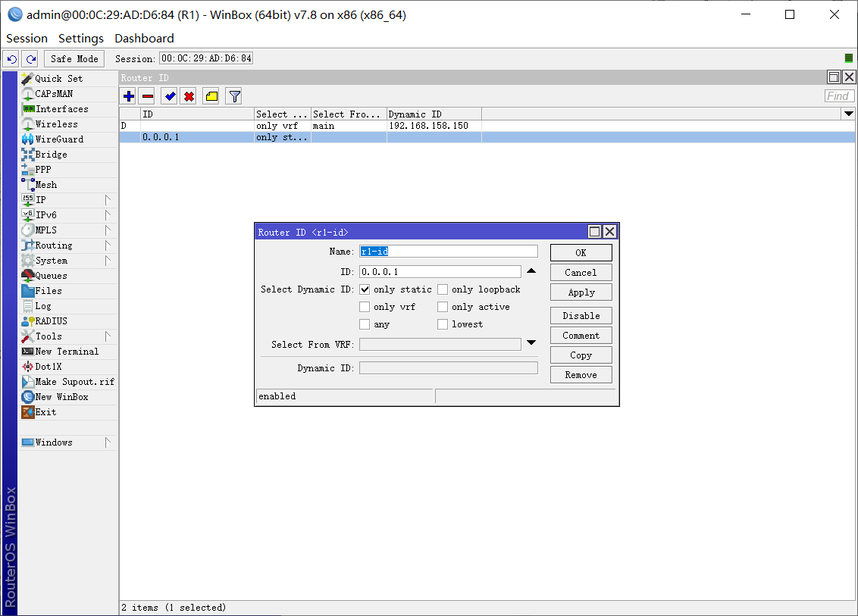Image resolution: width=858 pixels, height=616 pixels.
Task: Open Quick Set from the sidebar
Action: [x=68, y=79]
